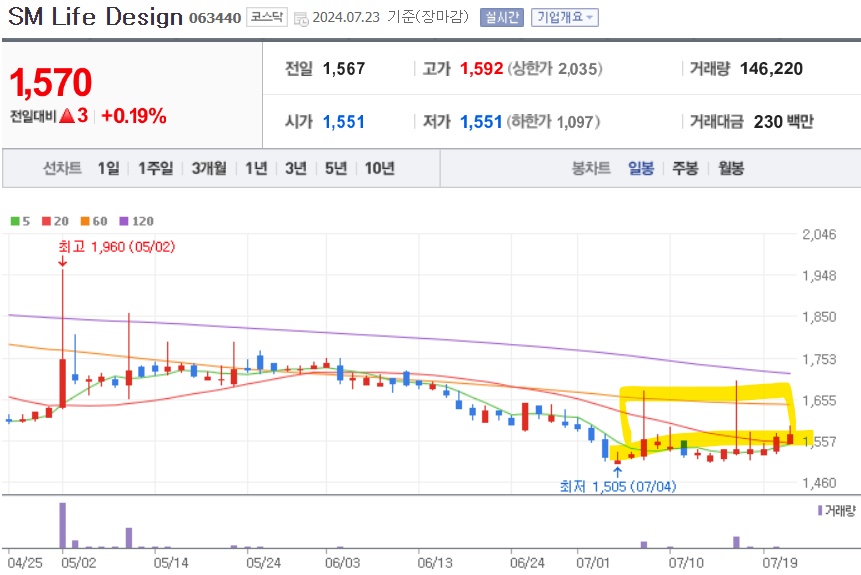Click the 고가 value 1,592
This screenshot has width=861, height=575.
(482, 69)
